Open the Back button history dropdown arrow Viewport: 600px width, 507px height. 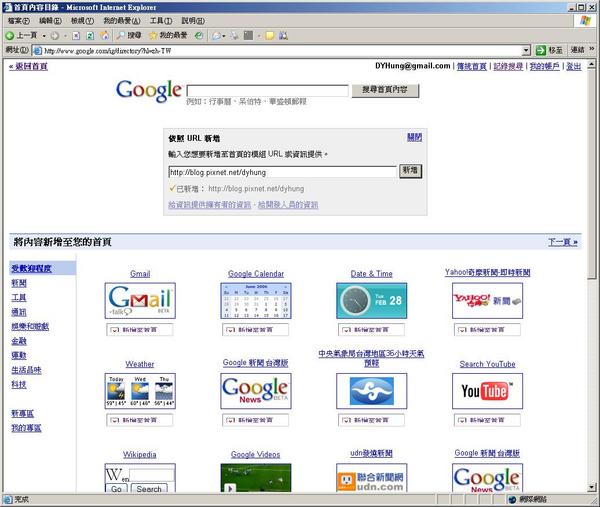coord(44,36)
